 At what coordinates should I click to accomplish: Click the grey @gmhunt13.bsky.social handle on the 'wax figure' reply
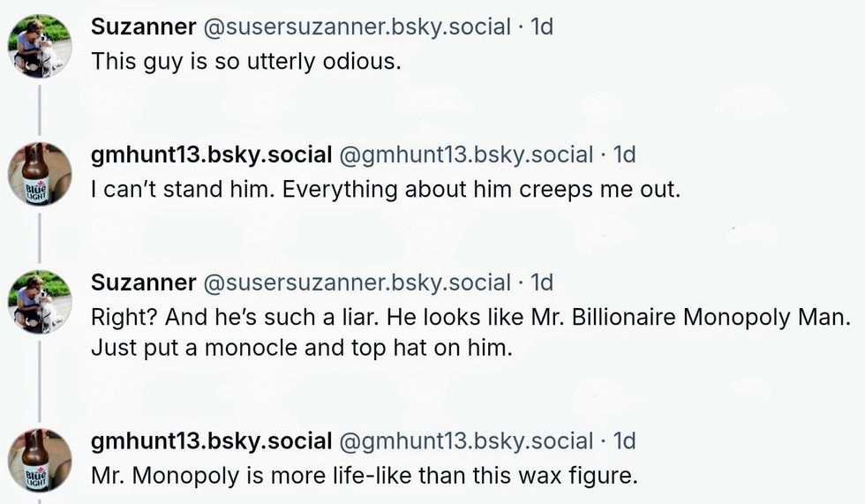(x=465, y=440)
